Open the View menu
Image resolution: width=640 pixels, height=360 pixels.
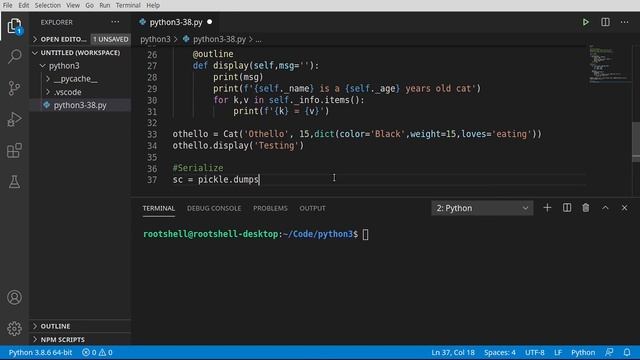(73, 5)
